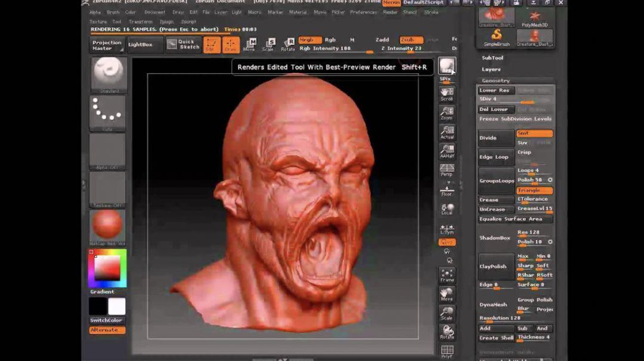Open the Render menu
The image size is (644, 361).
tap(391, 12)
